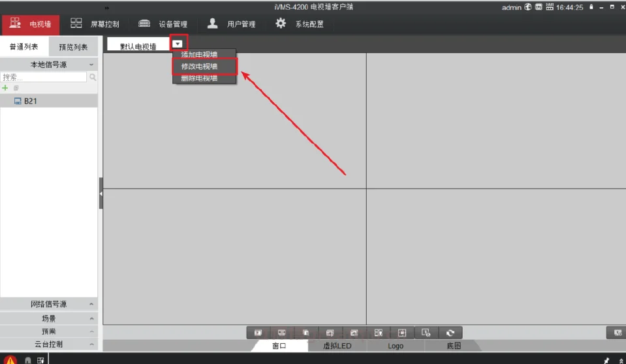Choose 修改电视墙 from the menu

[x=200, y=67]
